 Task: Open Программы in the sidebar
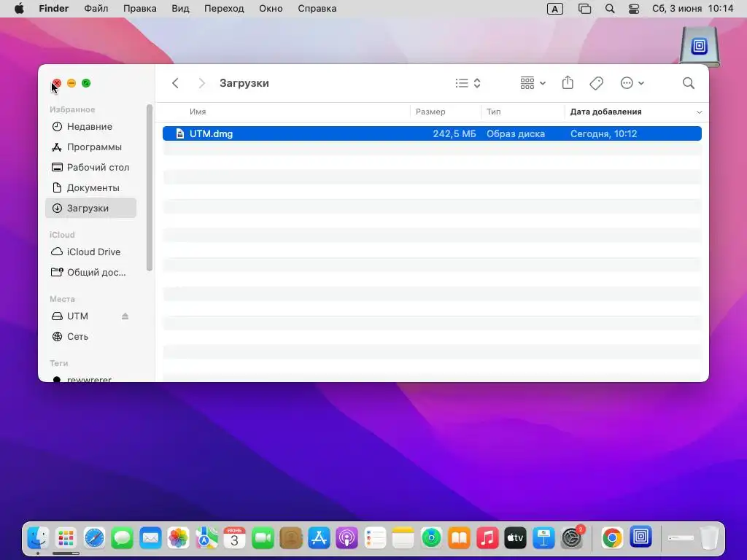coord(90,147)
